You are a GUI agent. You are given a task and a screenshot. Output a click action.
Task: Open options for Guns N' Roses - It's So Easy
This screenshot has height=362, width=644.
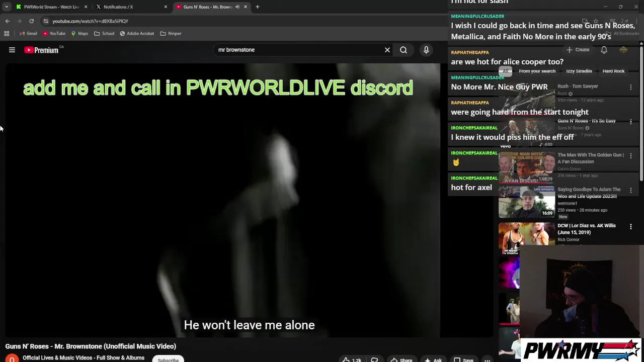coord(630,122)
